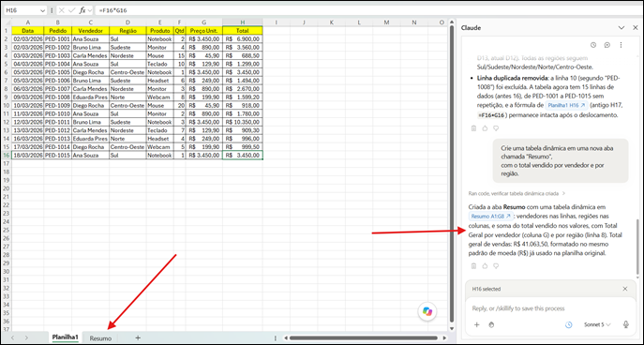Viewport: 644px width, 345px height.
Task: Collapse the Claude panel with chevron
Action: point(622,27)
